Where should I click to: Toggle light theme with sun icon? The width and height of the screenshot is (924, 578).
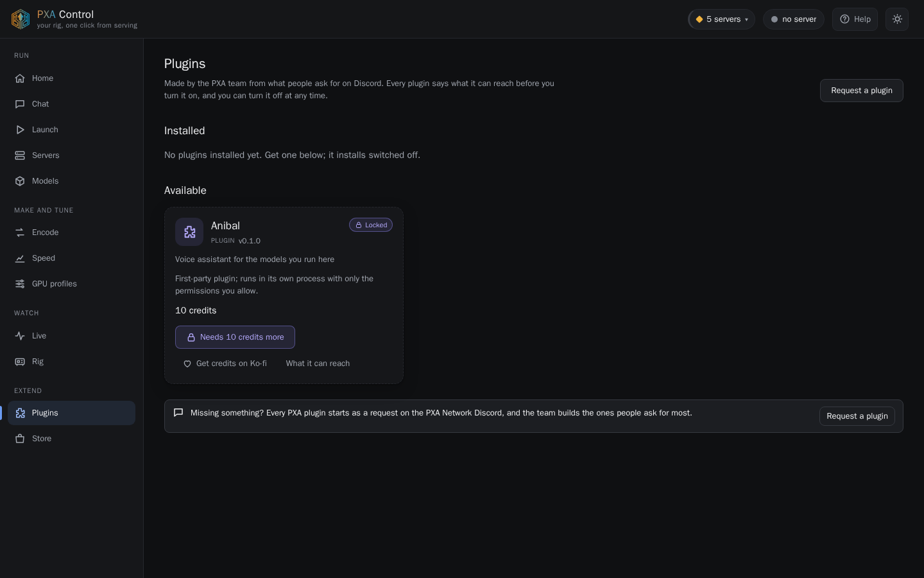point(897,19)
